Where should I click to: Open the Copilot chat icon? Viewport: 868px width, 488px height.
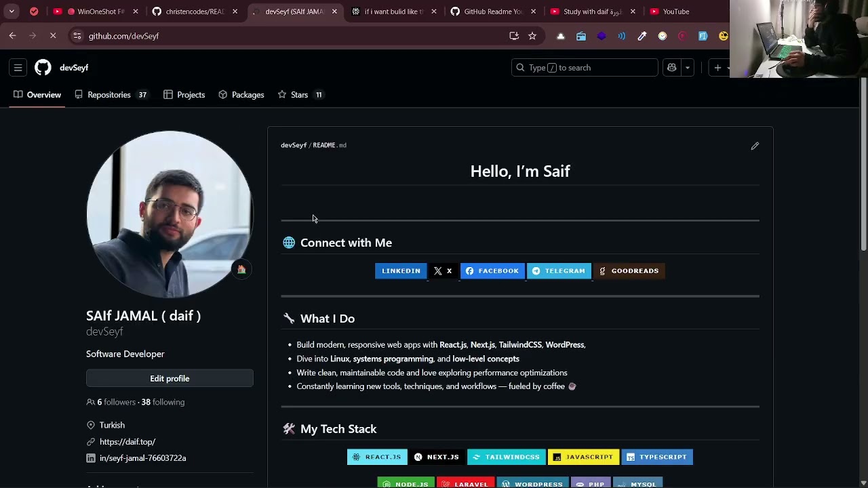click(x=672, y=68)
